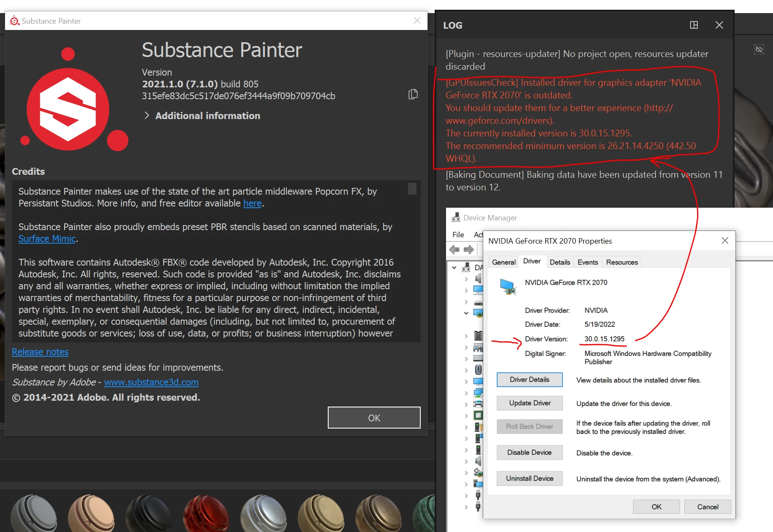Screen dimensions: 773x532
Task: Collapse the root computer node in Device Manager
Action: pyautogui.click(x=454, y=267)
